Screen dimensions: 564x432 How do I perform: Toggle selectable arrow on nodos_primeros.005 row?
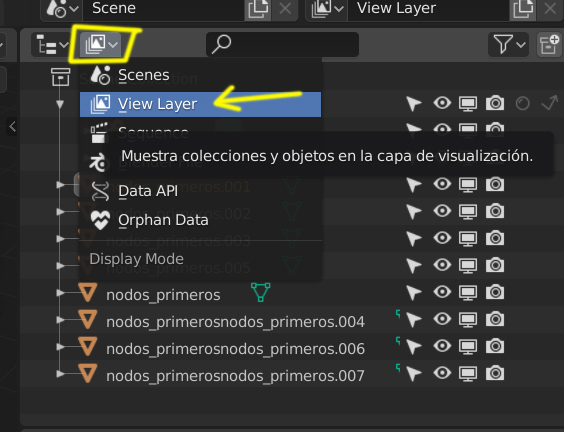[x=414, y=266]
